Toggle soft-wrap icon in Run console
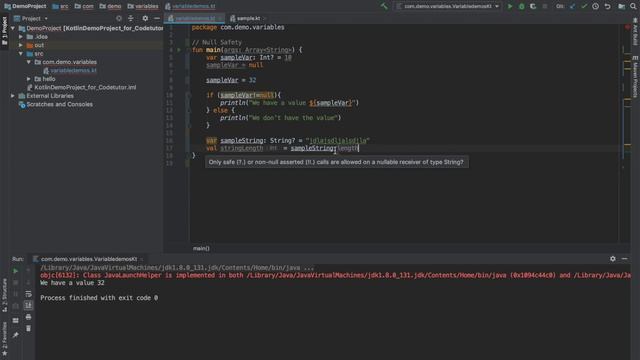Viewport: 640px width, 360px height. coord(28,294)
